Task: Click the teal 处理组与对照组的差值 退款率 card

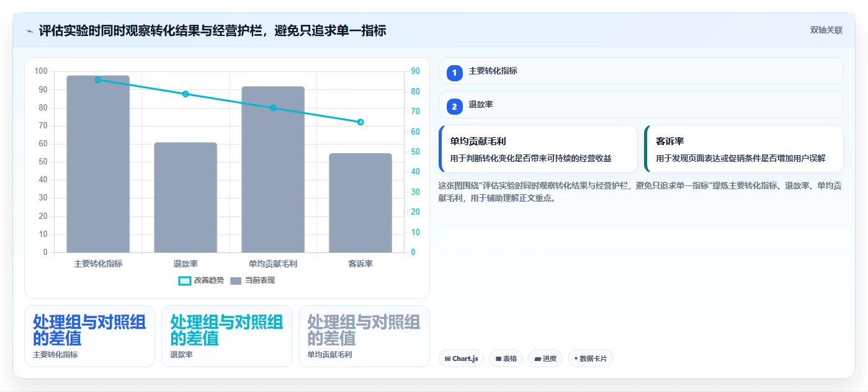Action: click(x=226, y=336)
